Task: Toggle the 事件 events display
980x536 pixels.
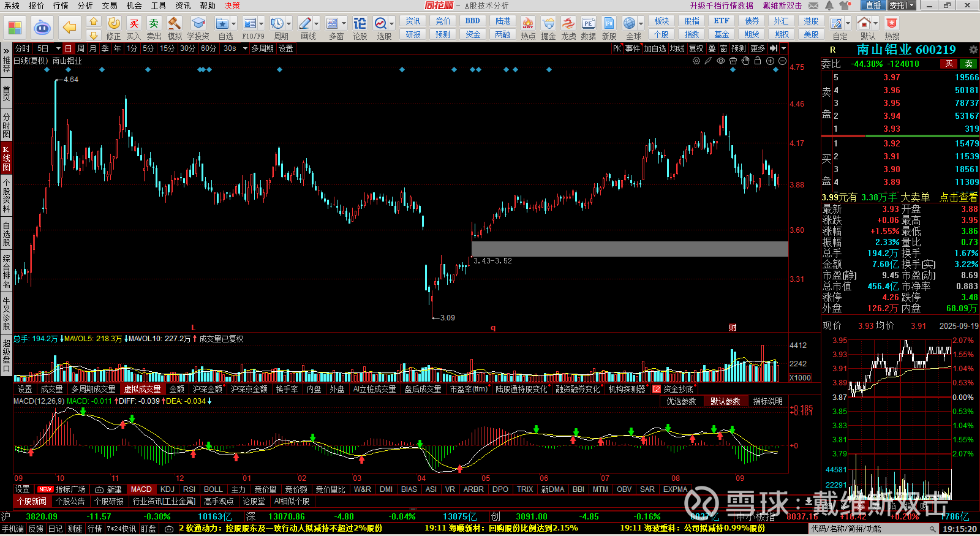Action: (633, 48)
